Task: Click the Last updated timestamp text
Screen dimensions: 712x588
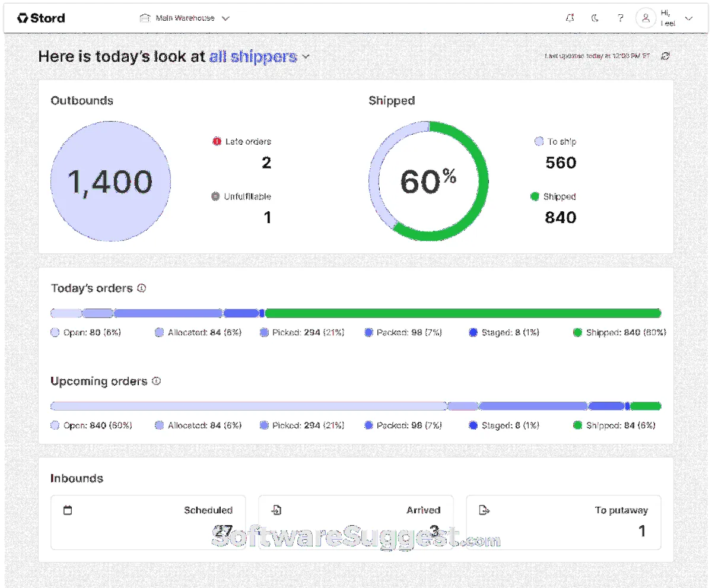Action: (x=597, y=56)
